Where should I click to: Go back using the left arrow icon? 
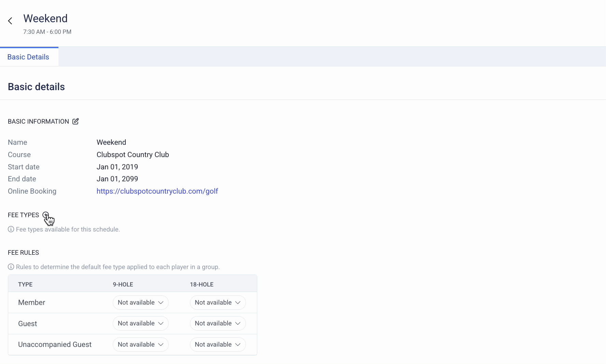pyautogui.click(x=10, y=21)
